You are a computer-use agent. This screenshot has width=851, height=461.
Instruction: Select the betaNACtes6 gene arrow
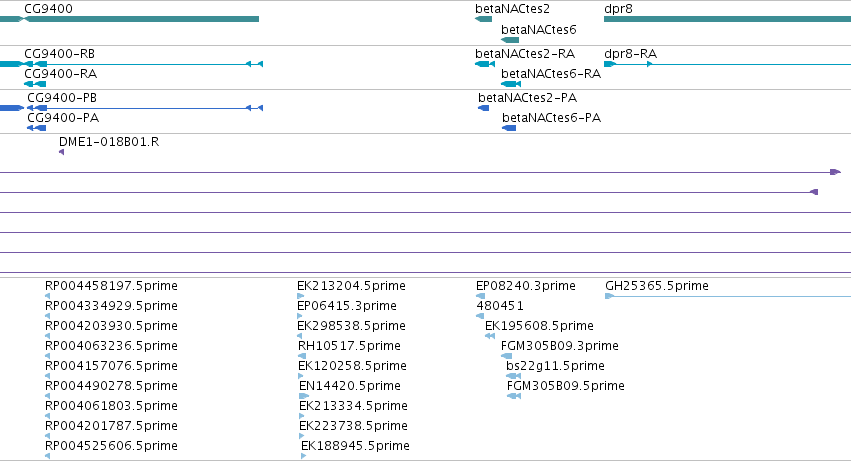(510, 40)
